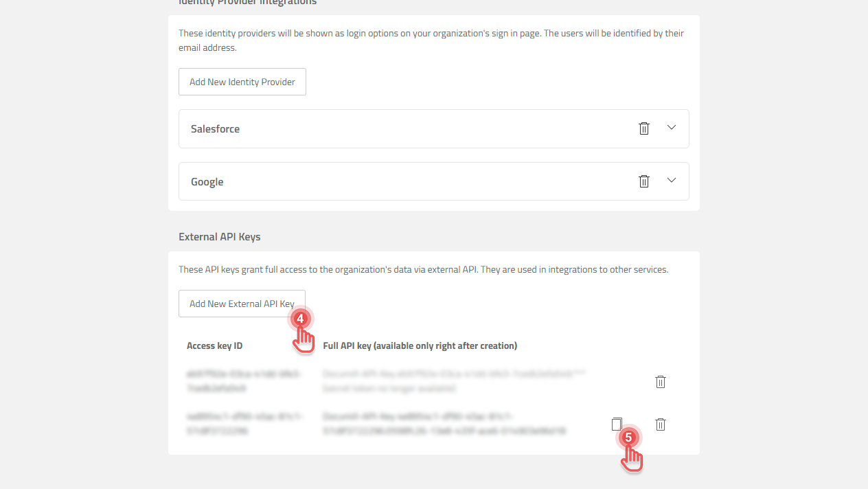Collapse the Salesforce integration chevron
The height and width of the screenshot is (489, 868).
point(671,128)
